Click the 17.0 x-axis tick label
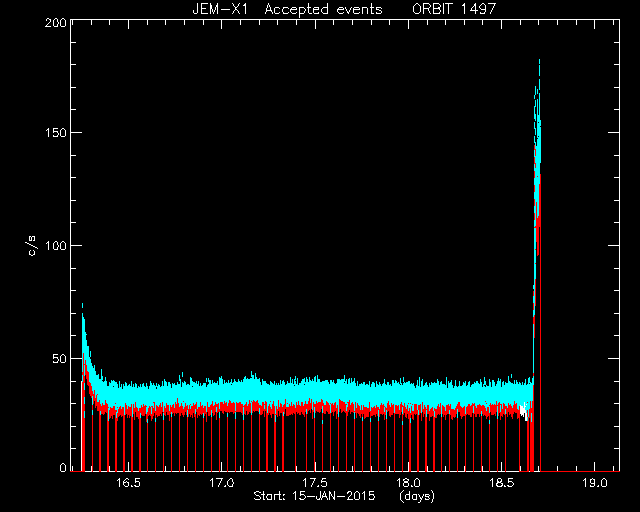This screenshot has height=512, width=640. pyautogui.click(x=222, y=483)
